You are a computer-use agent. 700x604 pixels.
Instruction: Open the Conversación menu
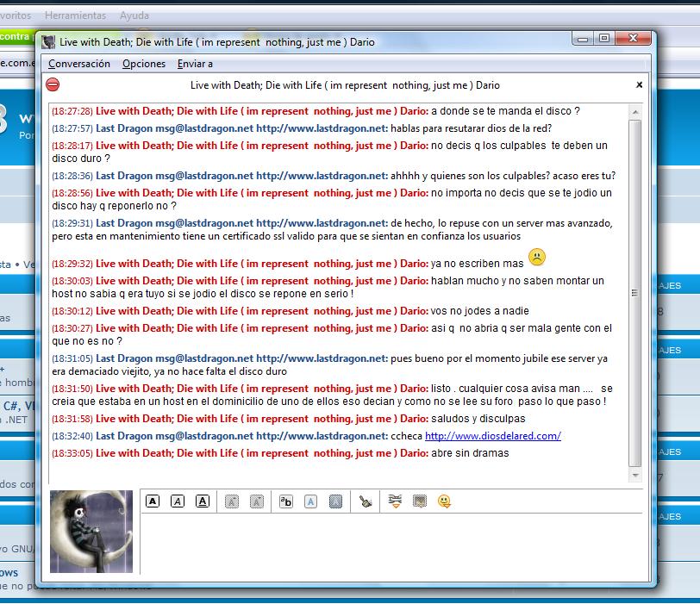[x=79, y=64]
